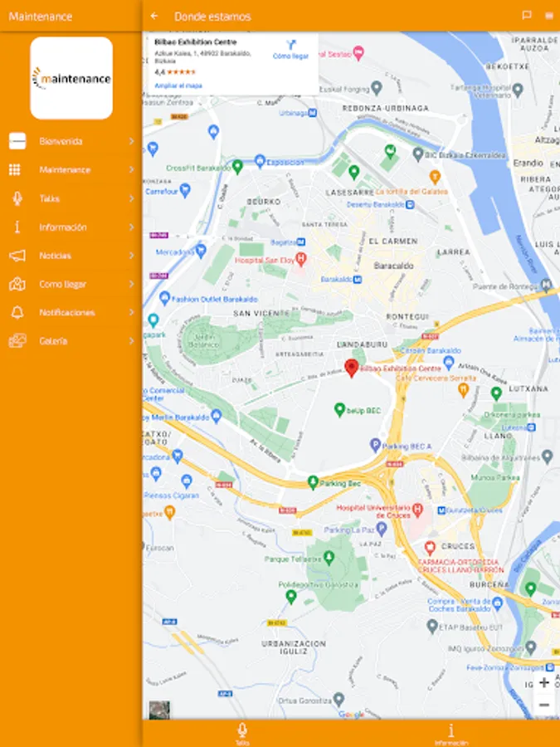Switch to satellite view thumbnail
The width and height of the screenshot is (560, 747).
(x=159, y=710)
